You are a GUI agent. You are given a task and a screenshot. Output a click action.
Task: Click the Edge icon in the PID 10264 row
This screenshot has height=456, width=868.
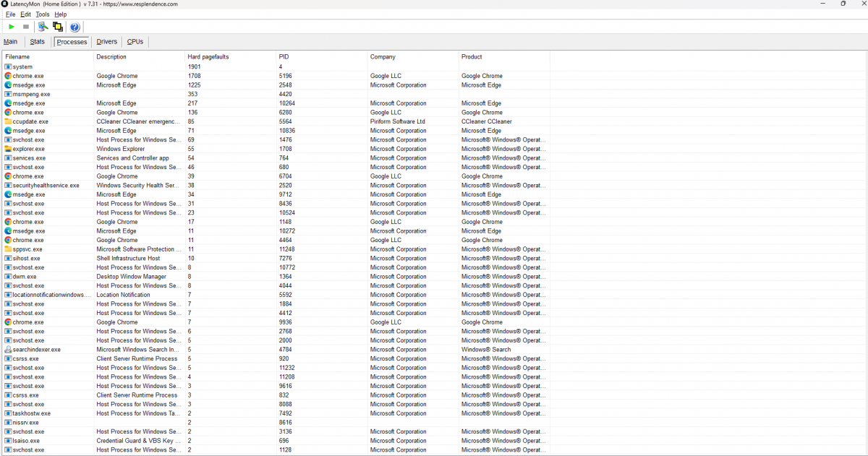(8, 103)
